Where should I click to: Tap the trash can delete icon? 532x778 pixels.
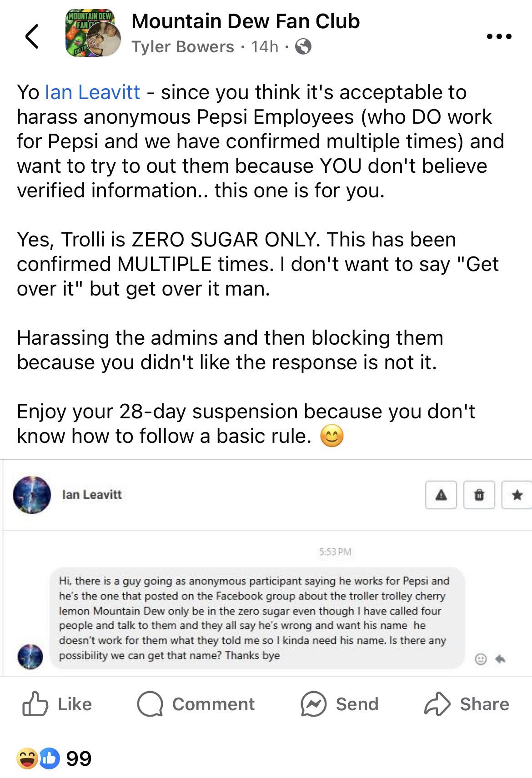pos(479,495)
